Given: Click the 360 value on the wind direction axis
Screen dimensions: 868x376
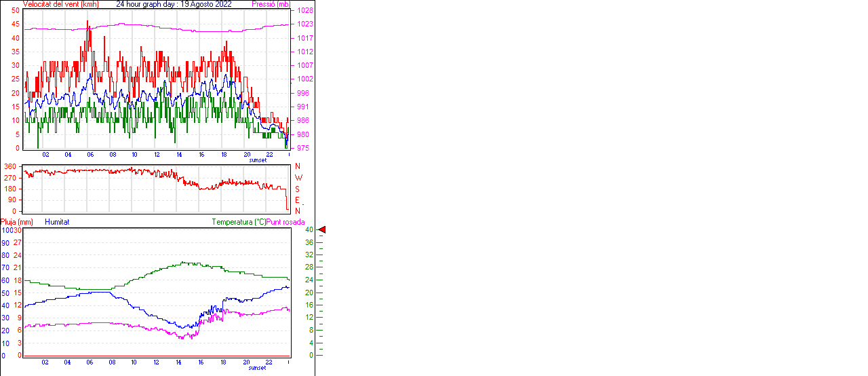Looking at the screenshot, I should click(x=10, y=166).
